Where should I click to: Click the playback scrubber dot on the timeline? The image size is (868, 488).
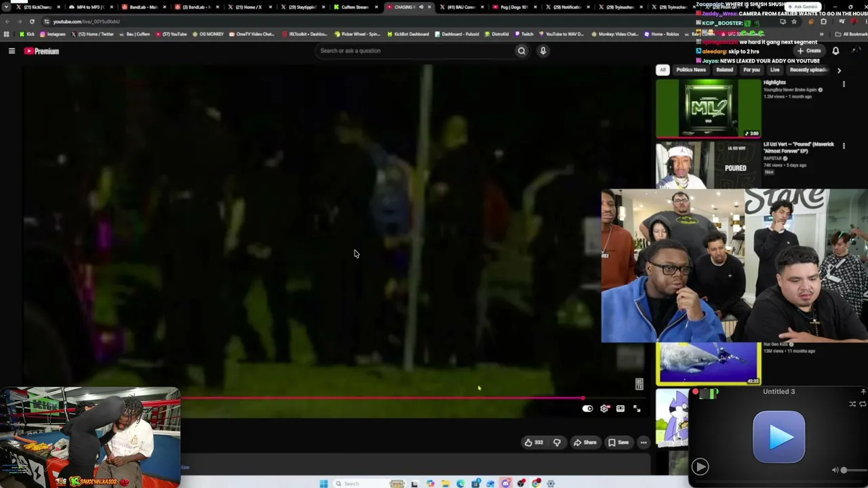pos(583,399)
